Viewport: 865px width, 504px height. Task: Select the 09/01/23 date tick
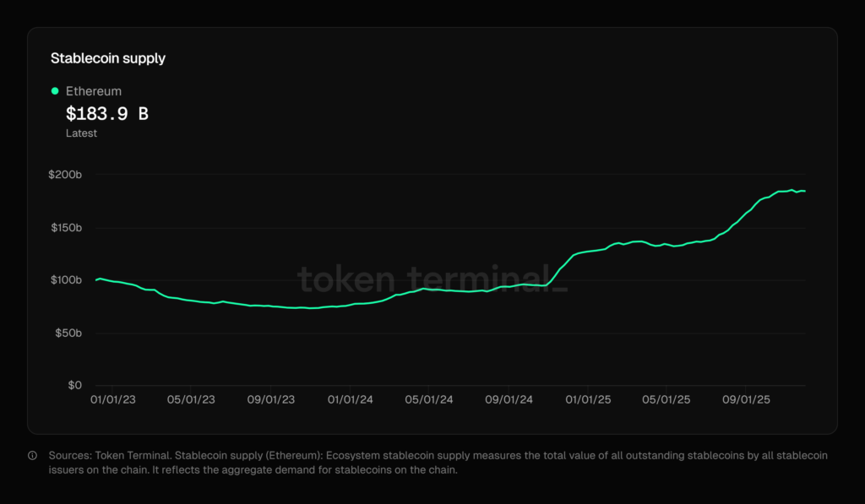click(271, 399)
